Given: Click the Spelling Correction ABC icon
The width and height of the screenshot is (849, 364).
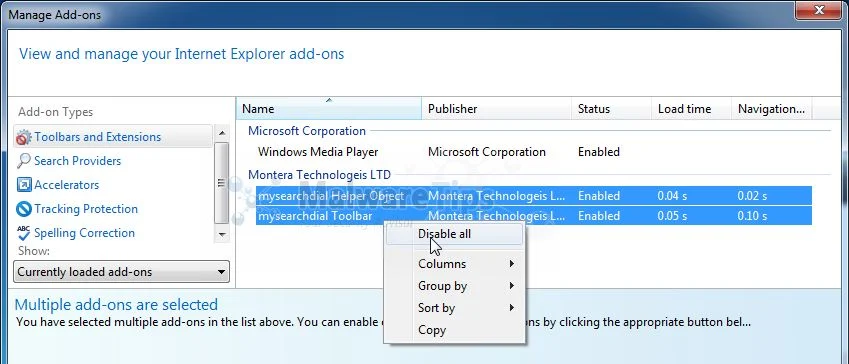Looking at the screenshot, I should click(x=24, y=233).
